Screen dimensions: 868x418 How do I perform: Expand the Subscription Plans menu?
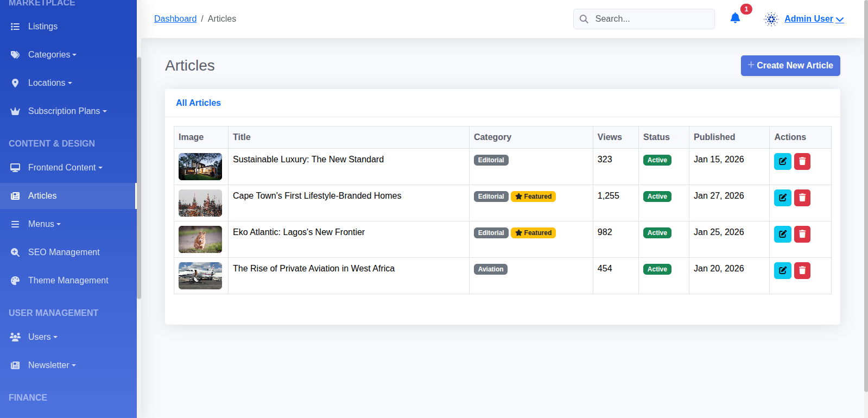(68, 111)
